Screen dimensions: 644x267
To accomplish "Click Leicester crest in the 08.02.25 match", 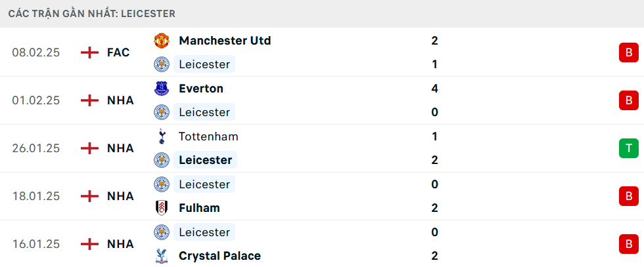I will [x=161, y=64].
